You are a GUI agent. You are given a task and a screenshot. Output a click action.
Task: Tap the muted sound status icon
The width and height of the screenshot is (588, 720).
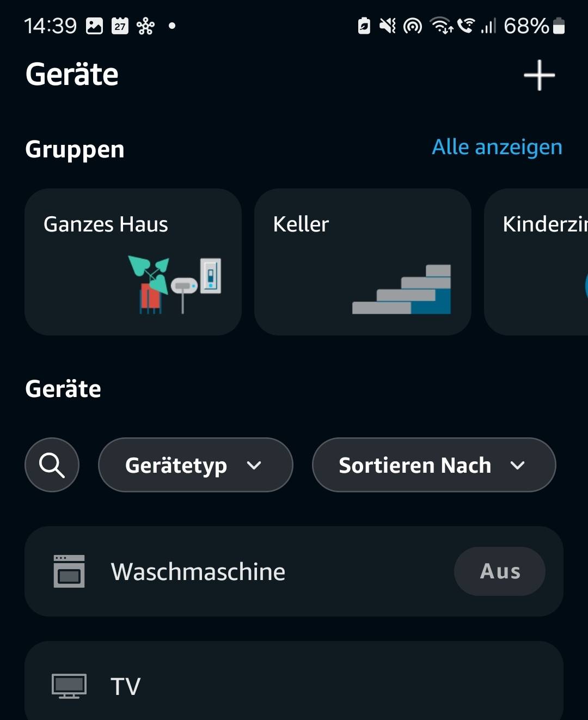[388, 26]
